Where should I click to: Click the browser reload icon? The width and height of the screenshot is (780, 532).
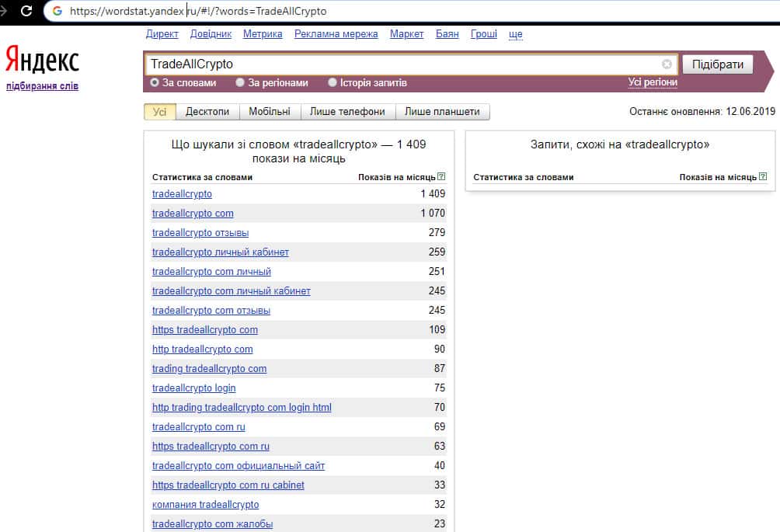(x=26, y=12)
